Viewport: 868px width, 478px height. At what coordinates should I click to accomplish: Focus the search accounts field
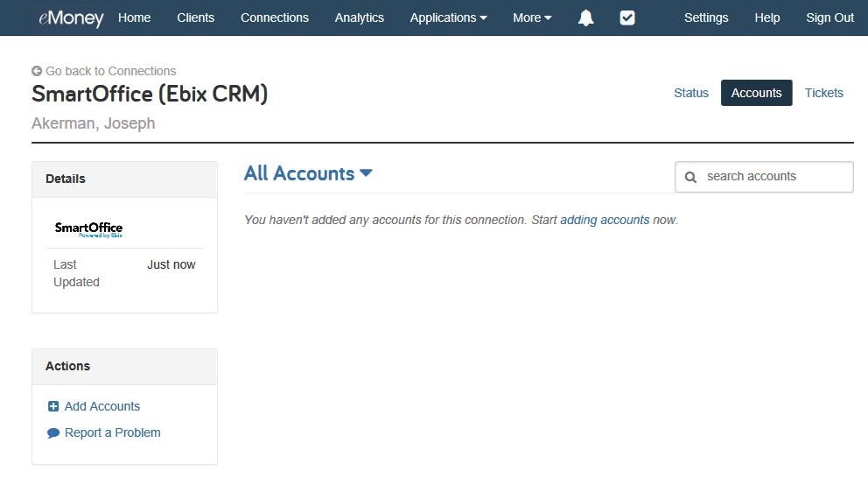764,177
